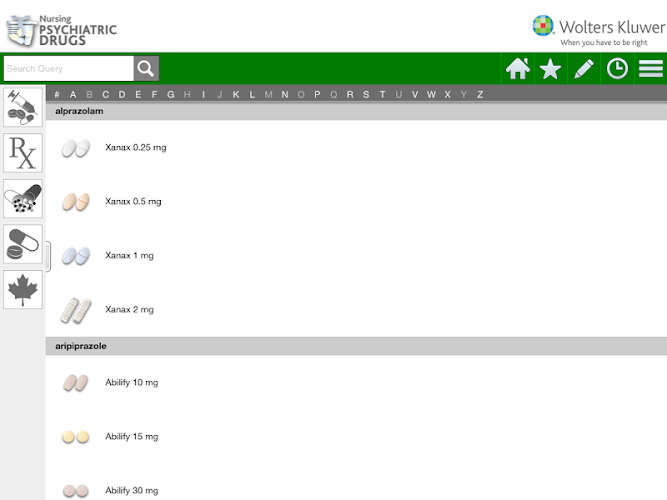The height and width of the screenshot is (500, 667).
Task: Click the search magnifier button
Action: coord(146,69)
